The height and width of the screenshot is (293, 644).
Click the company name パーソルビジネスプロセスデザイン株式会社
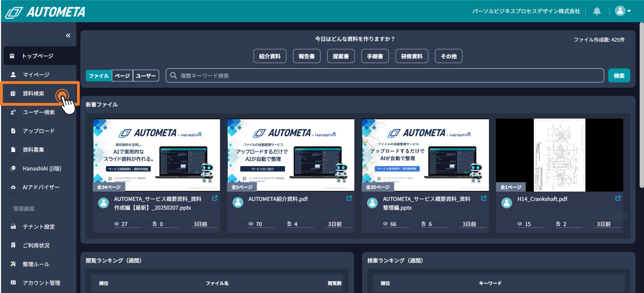coord(526,11)
